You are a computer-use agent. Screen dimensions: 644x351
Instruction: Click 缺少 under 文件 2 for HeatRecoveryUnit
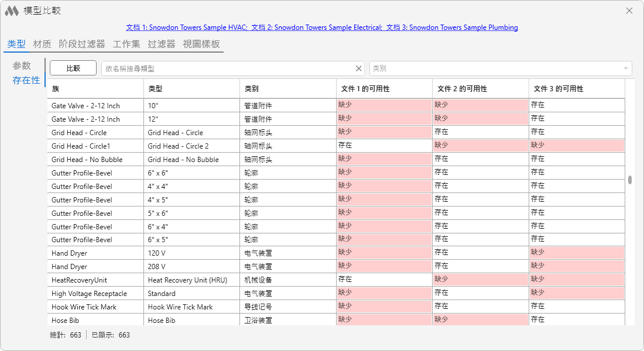coord(481,280)
